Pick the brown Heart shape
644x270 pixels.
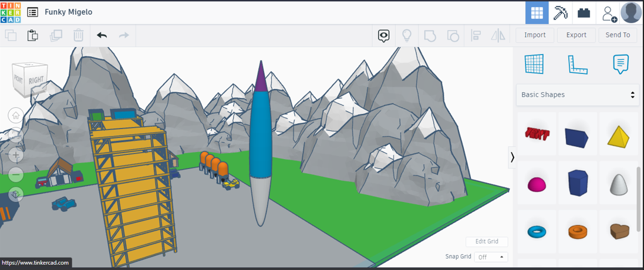coord(619,231)
